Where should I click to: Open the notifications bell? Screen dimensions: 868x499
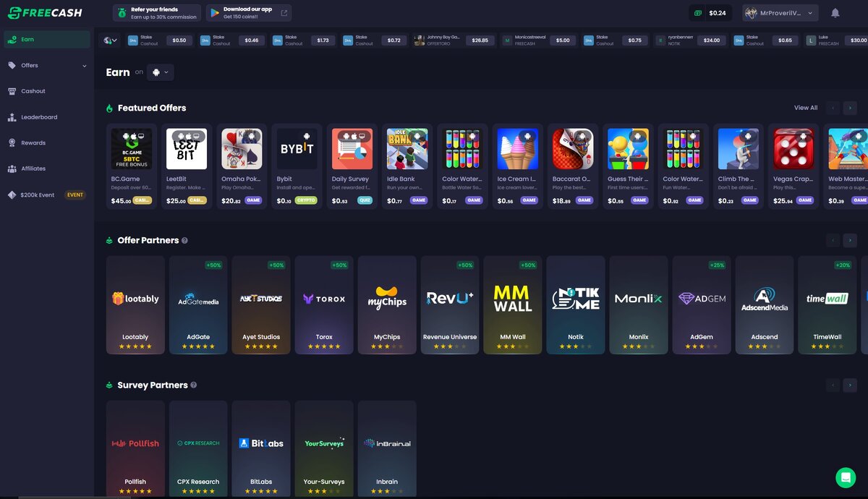click(835, 13)
